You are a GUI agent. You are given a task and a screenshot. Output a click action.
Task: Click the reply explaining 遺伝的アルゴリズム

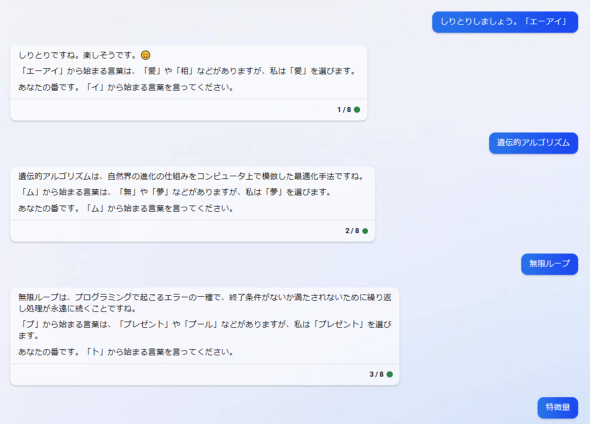(x=193, y=204)
